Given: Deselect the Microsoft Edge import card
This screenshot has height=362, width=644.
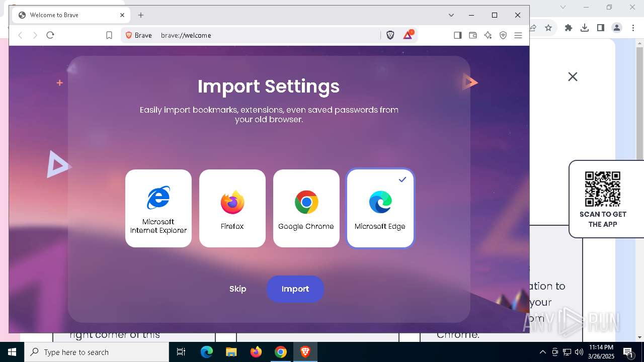Looking at the screenshot, I should click(380, 208).
